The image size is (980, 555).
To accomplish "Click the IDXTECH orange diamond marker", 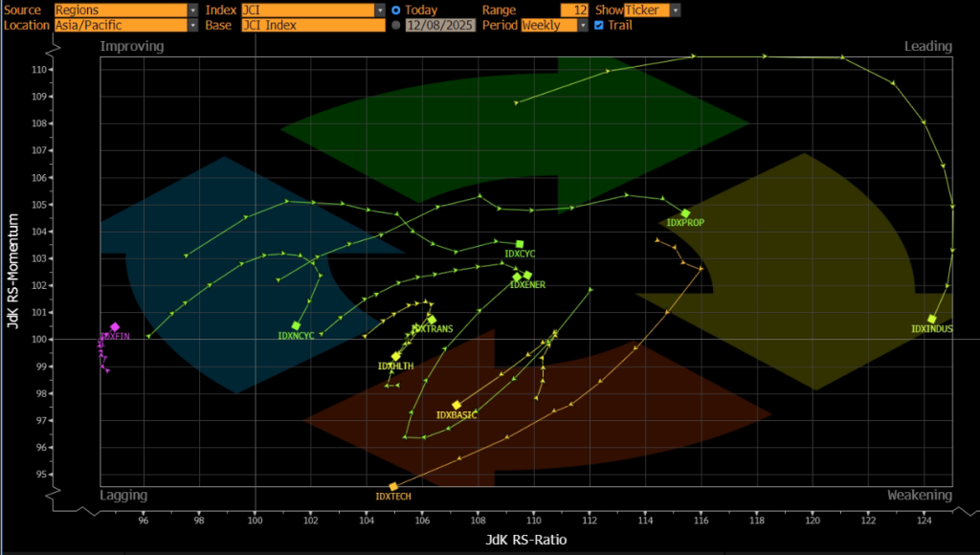I will 393,487.
